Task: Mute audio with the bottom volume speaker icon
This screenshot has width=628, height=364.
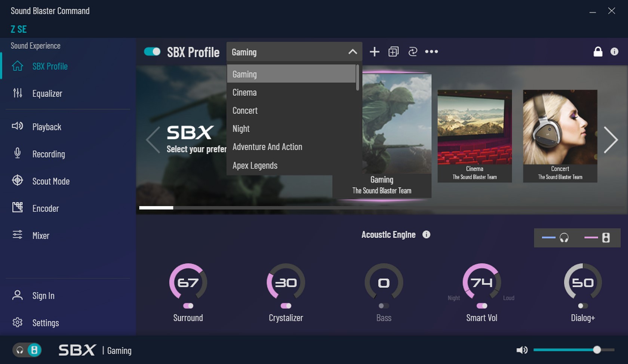Action: [x=522, y=350]
